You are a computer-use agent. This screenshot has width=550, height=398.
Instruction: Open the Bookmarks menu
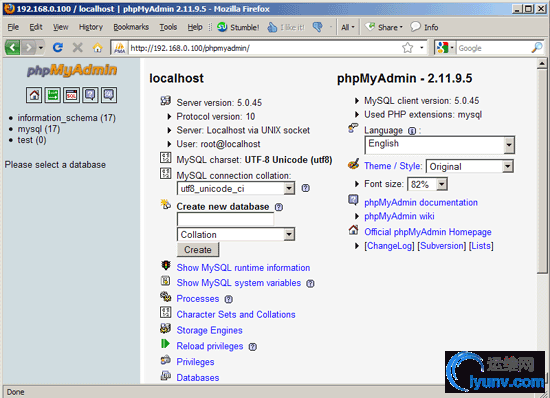(x=131, y=27)
